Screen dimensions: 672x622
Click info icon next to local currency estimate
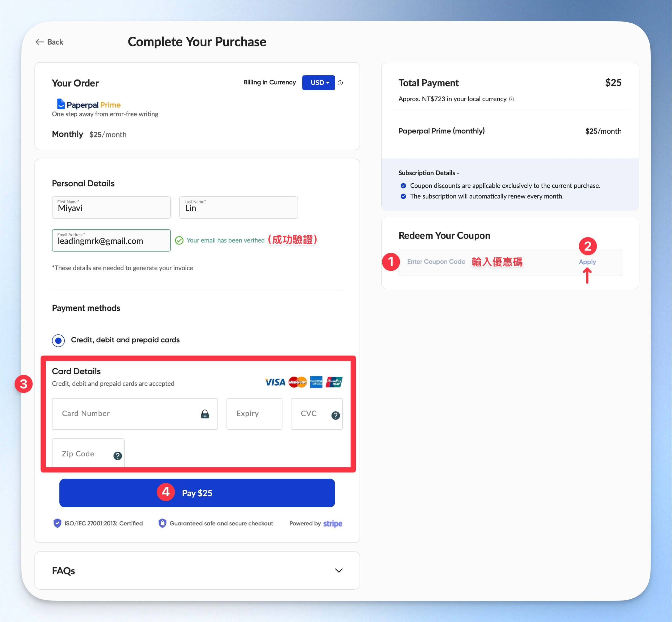[x=511, y=99]
